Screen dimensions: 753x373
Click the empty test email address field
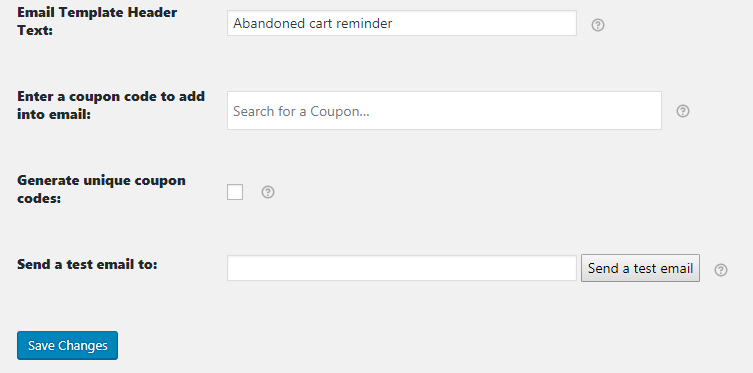pyautogui.click(x=401, y=268)
